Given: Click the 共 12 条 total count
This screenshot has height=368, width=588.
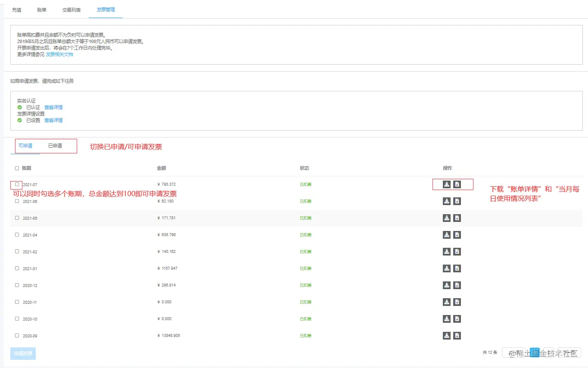Looking at the screenshot, I should [x=490, y=352].
